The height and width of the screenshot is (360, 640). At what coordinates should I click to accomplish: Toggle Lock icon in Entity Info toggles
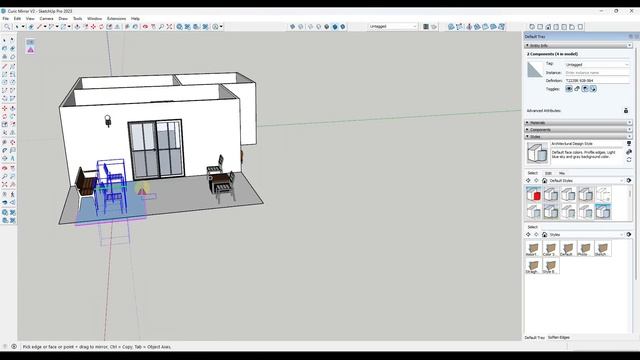(577, 89)
